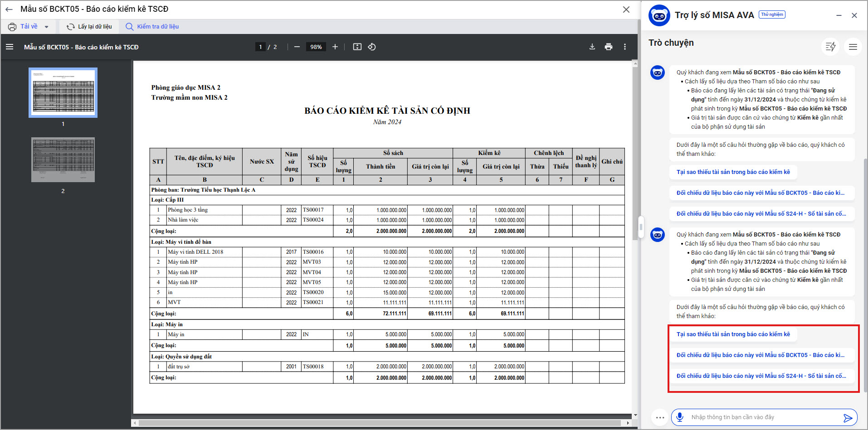Open the quick actions list icon in Trò chuyện
Viewport: 868px width, 430px height.
pos(831,47)
